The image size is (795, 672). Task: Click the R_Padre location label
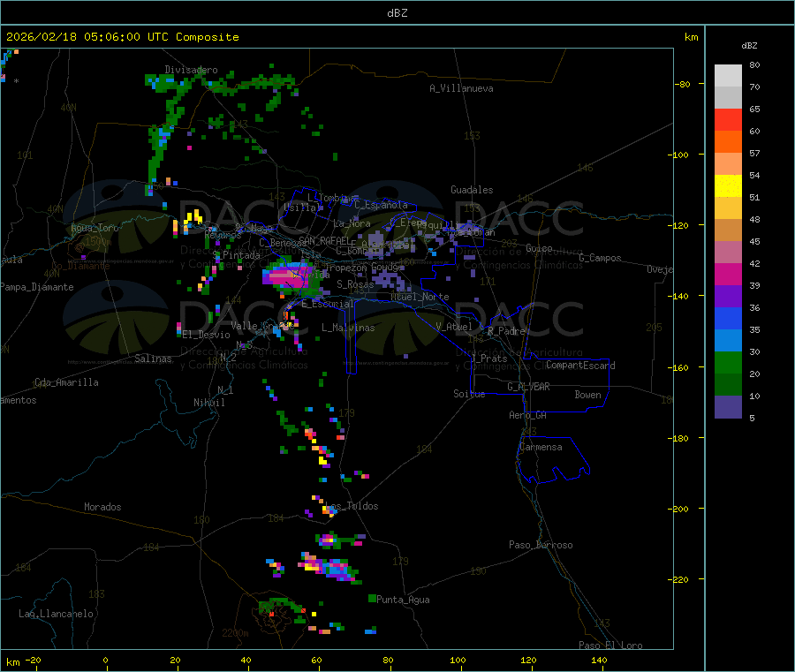506,331
